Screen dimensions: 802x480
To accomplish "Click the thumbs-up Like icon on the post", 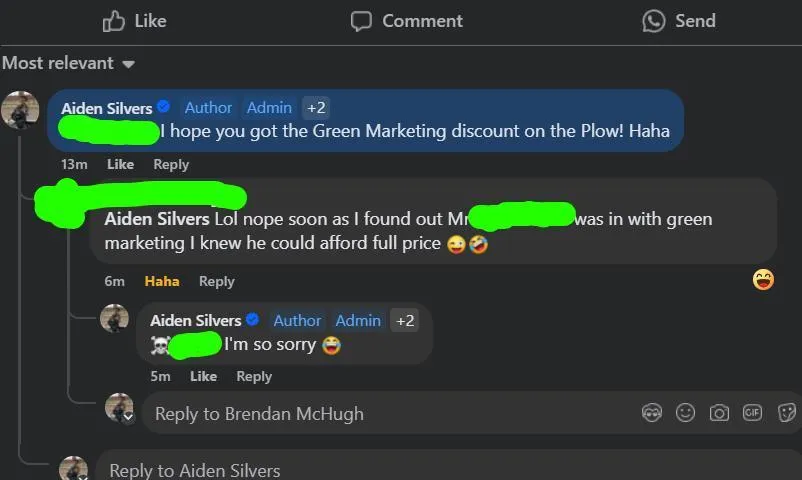I will point(114,21).
